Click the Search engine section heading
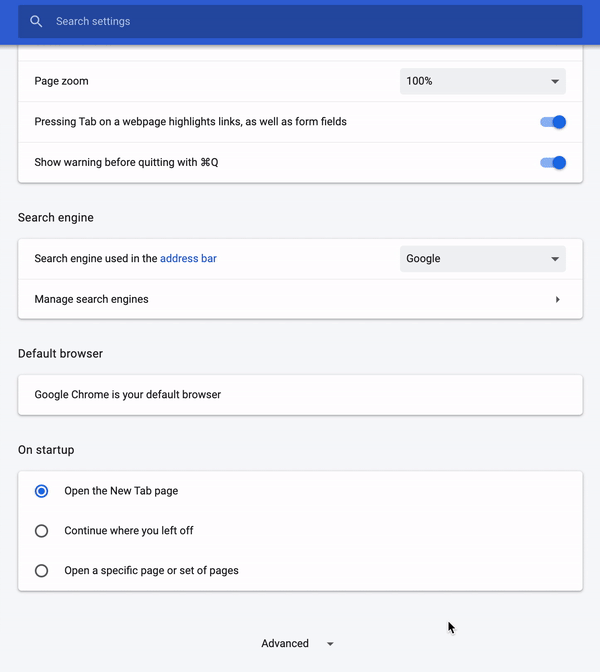 (56, 218)
